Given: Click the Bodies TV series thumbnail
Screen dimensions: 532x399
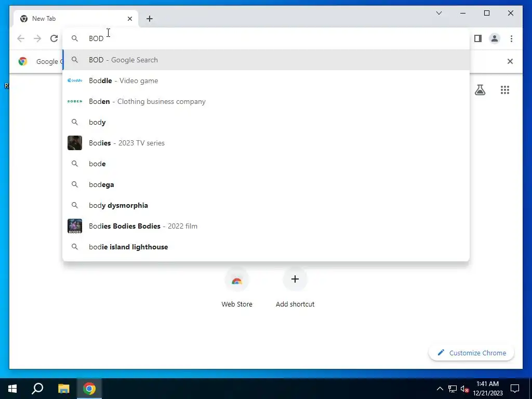Looking at the screenshot, I should tap(75, 143).
